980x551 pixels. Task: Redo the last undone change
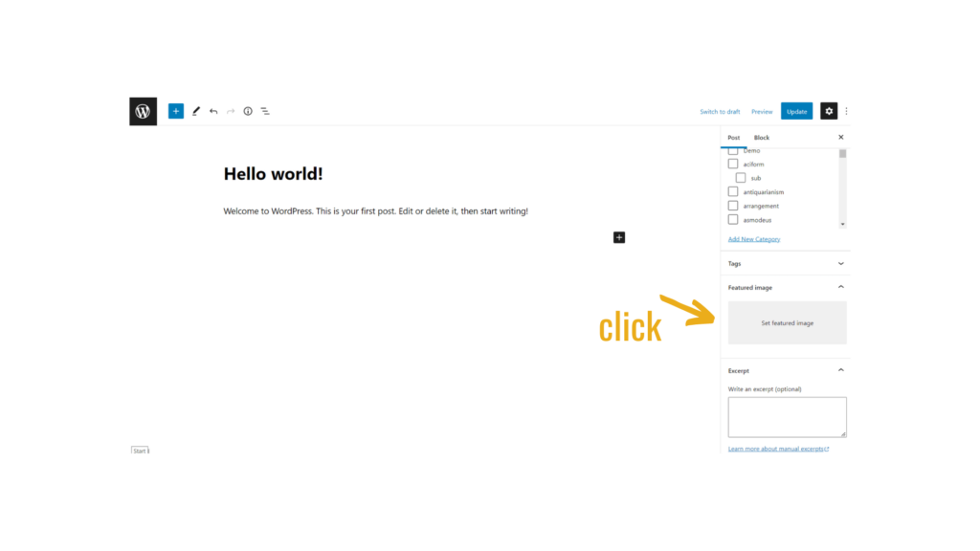(x=231, y=111)
